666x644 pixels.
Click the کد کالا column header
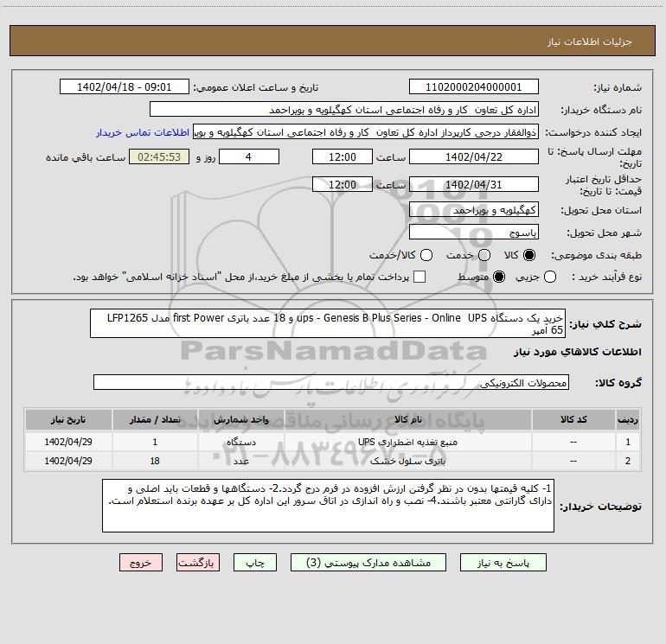pyautogui.click(x=573, y=419)
